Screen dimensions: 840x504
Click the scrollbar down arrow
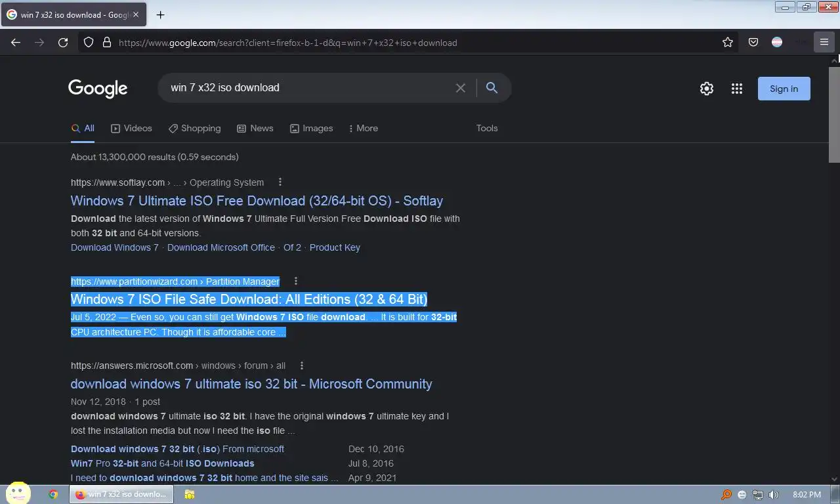[x=834, y=479]
